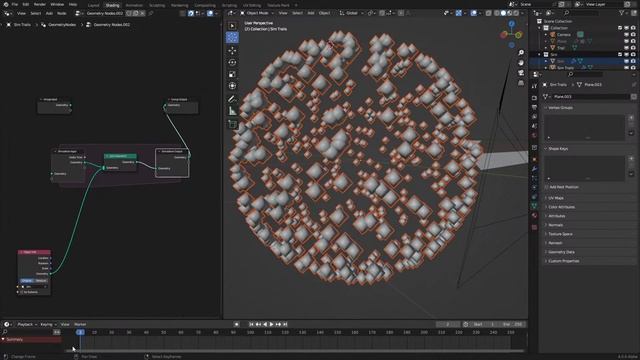640x360 pixels.
Task: Open the Render properties tab icon
Action: (x=534, y=98)
